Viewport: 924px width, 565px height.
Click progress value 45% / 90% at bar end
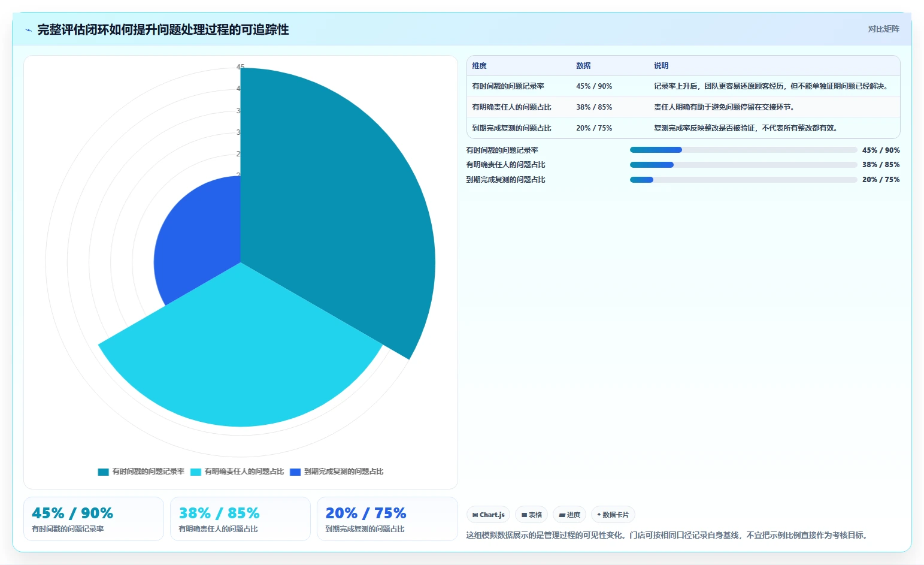point(881,150)
